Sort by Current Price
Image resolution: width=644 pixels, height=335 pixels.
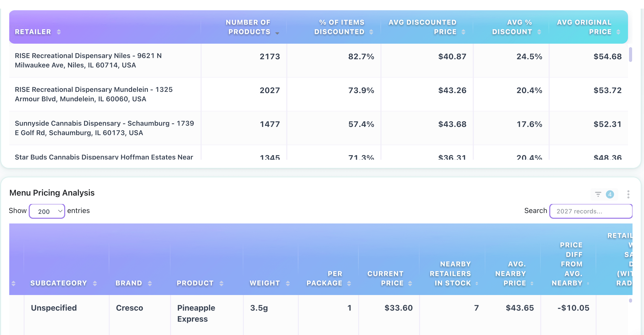[x=410, y=283]
